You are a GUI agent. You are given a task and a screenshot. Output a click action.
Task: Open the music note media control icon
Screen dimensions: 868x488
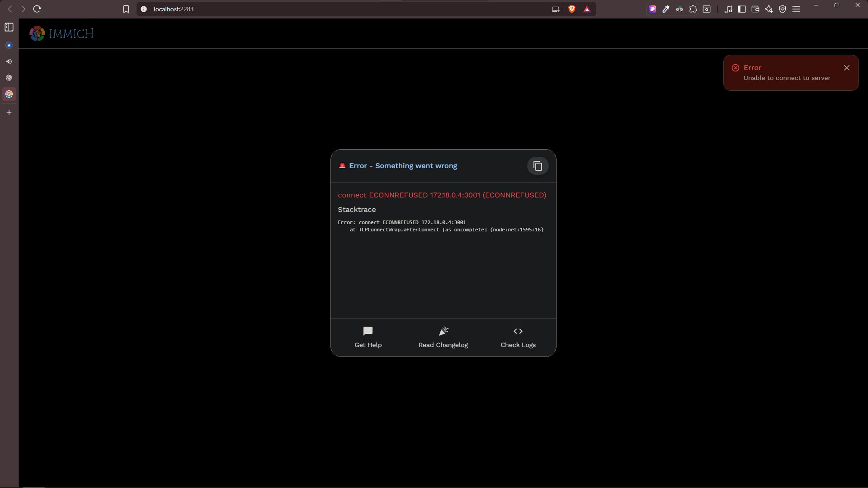[x=728, y=9]
